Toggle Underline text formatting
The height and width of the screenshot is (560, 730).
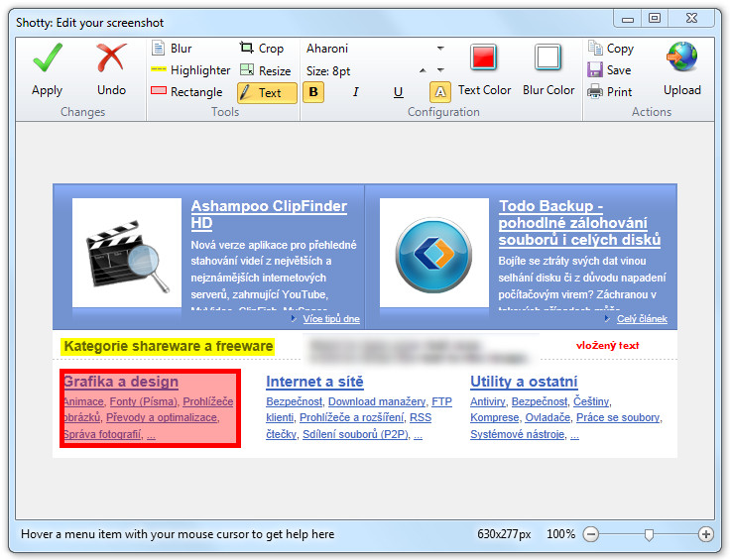[398, 92]
